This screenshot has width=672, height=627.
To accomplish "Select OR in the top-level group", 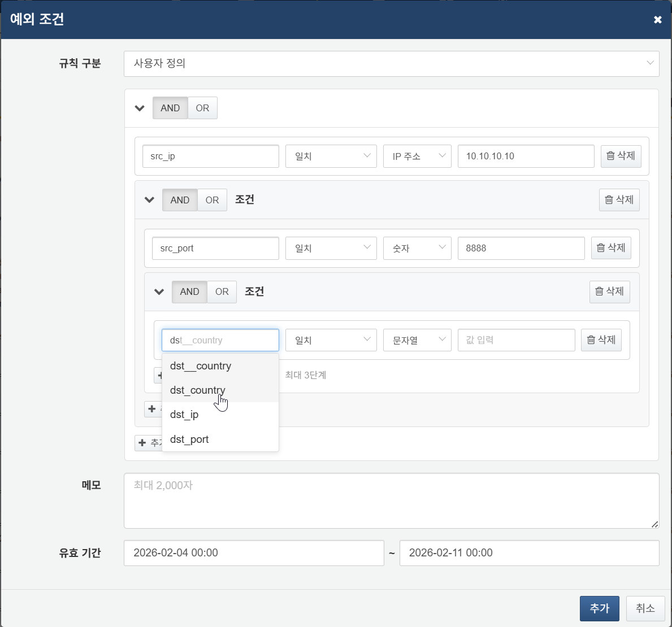I will tap(202, 108).
